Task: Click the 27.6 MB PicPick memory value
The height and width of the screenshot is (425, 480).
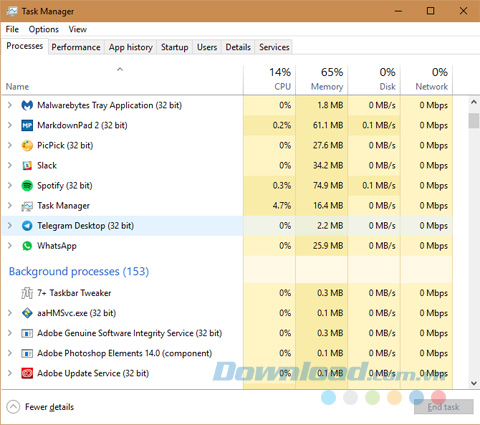Action: click(328, 146)
